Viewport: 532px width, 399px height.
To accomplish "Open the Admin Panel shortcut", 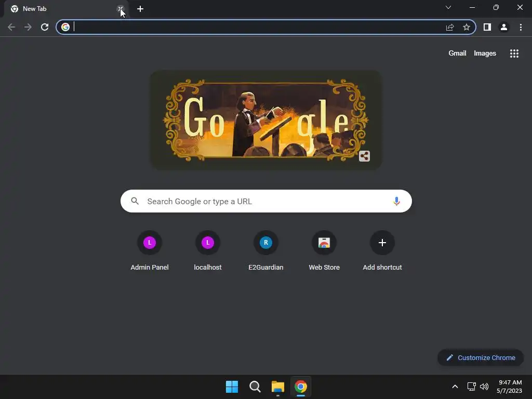I will (150, 251).
